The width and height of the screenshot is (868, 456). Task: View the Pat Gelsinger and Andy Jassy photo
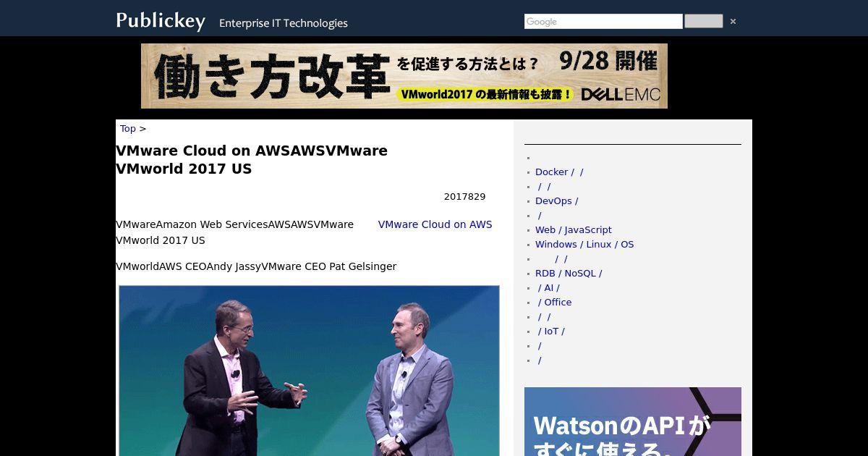click(309, 371)
